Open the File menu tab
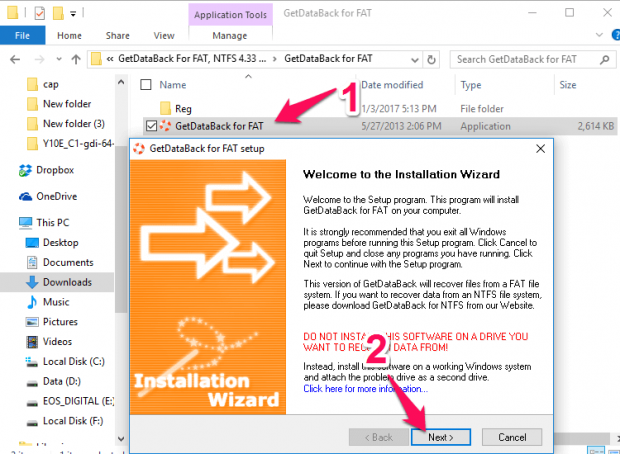The height and width of the screenshot is (454, 620). click(20, 35)
